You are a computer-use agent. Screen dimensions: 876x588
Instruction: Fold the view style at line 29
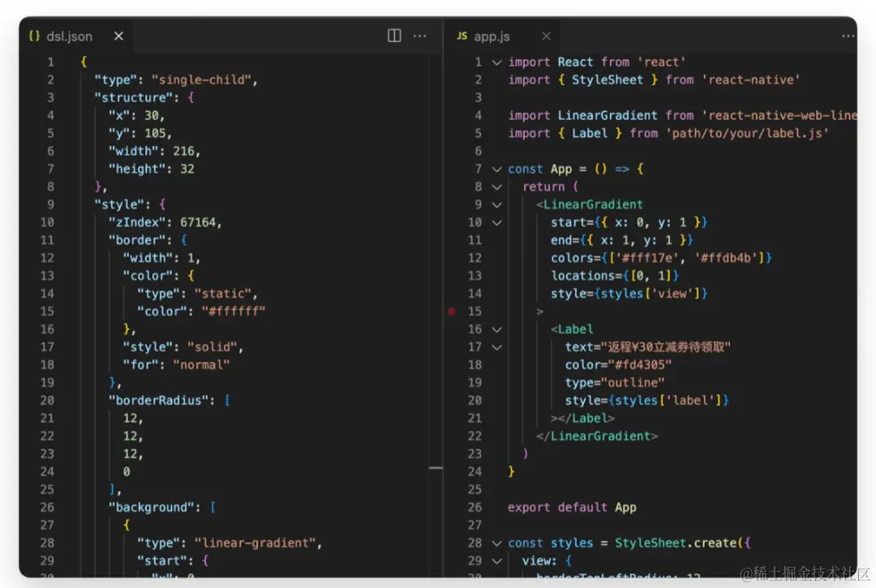[x=496, y=561]
